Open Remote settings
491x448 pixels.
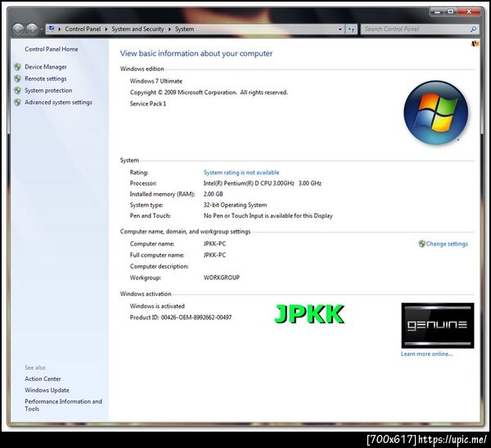(46, 79)
